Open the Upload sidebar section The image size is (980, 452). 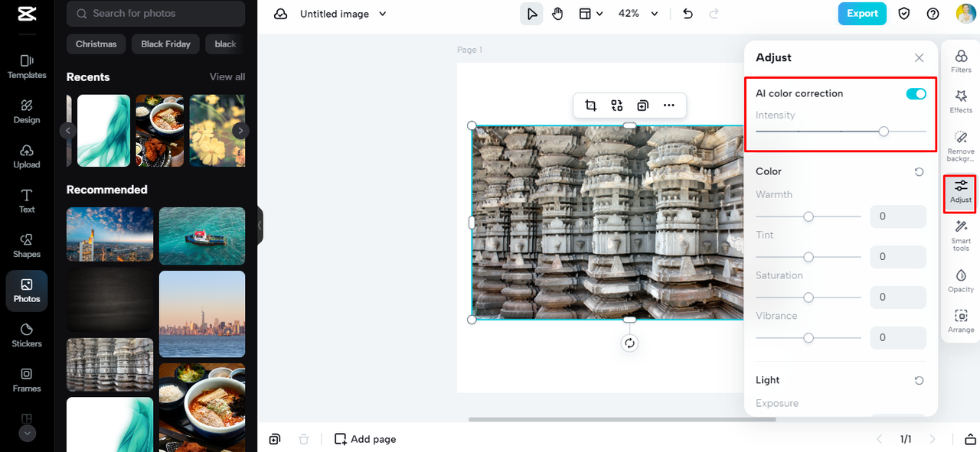(27, 156)
